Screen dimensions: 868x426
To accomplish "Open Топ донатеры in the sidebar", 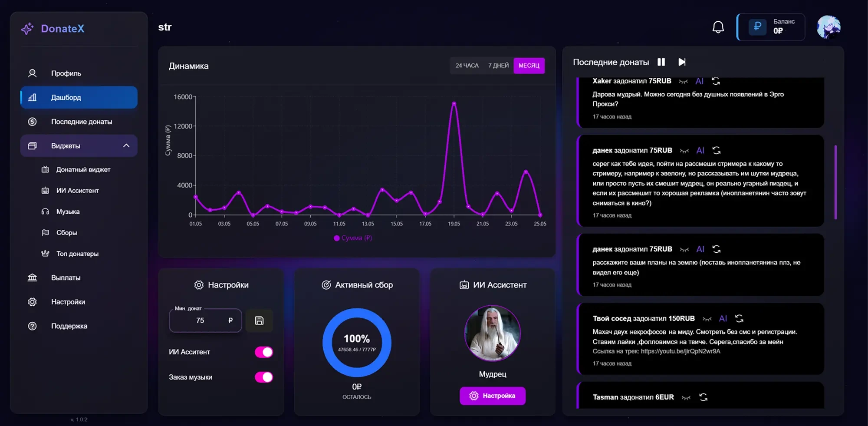I will pyautogui.click(x=78, y=254).
